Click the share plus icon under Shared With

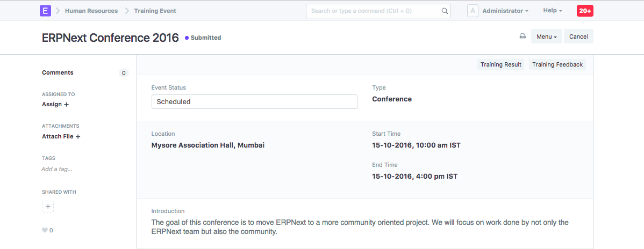point(48,206)
